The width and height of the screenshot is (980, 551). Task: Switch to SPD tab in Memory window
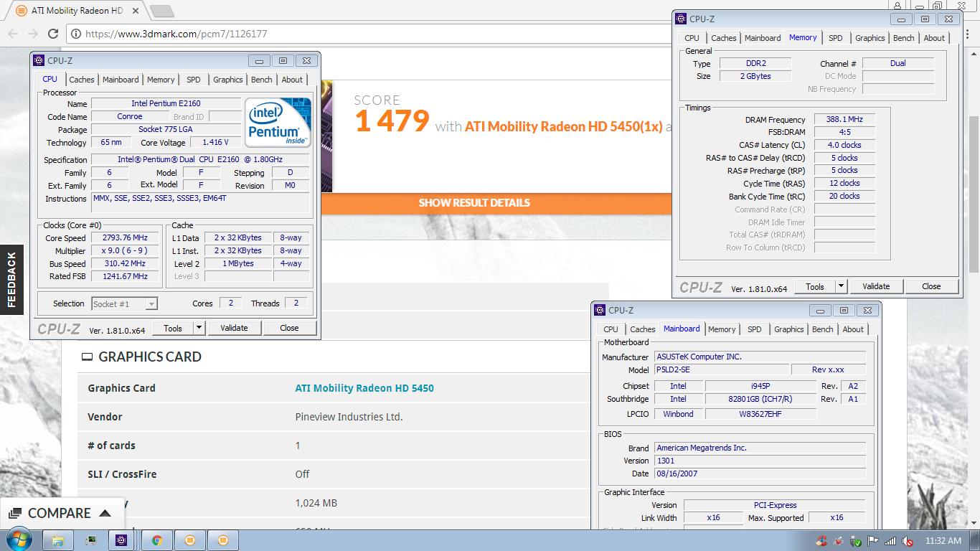pos(836,38)
